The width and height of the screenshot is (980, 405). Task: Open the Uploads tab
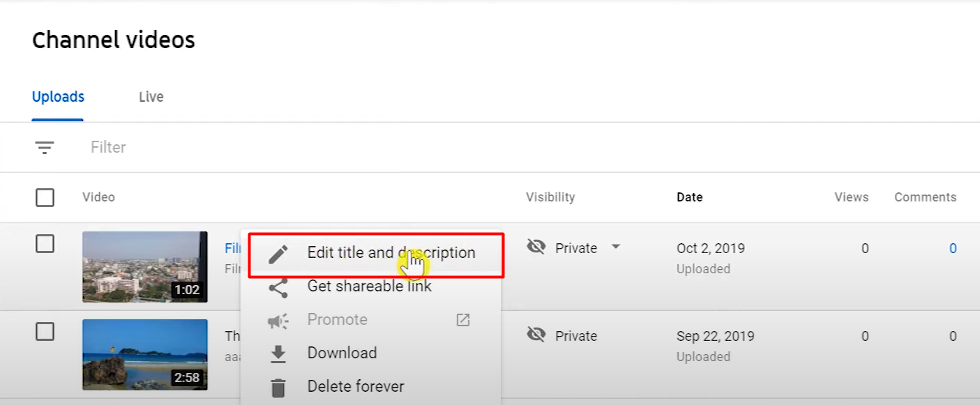click(x=58, y=97)
